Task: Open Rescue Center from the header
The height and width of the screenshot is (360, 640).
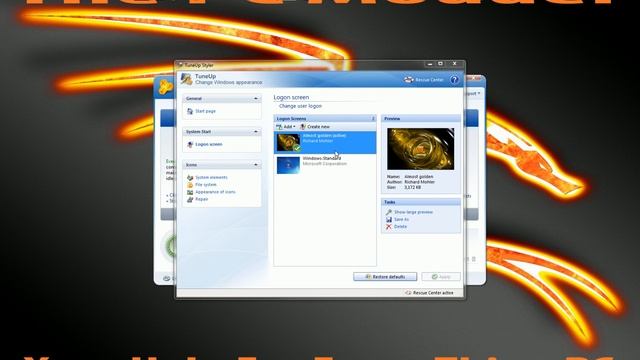Action: pos(424,80)
